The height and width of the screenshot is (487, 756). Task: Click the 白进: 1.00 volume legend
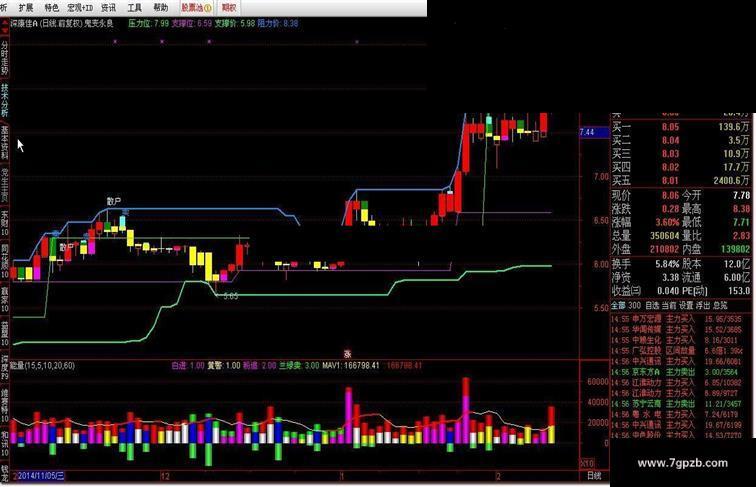(x=188, y=365)
